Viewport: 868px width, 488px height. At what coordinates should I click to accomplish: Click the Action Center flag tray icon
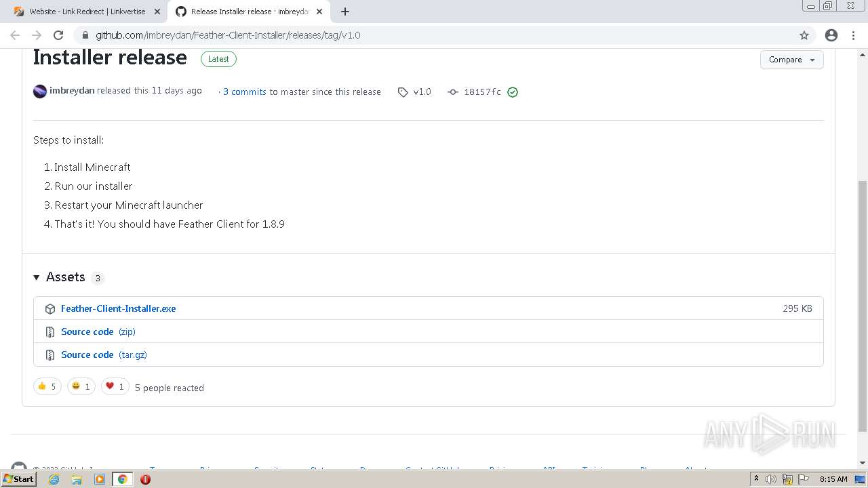[x=802, y=479]
